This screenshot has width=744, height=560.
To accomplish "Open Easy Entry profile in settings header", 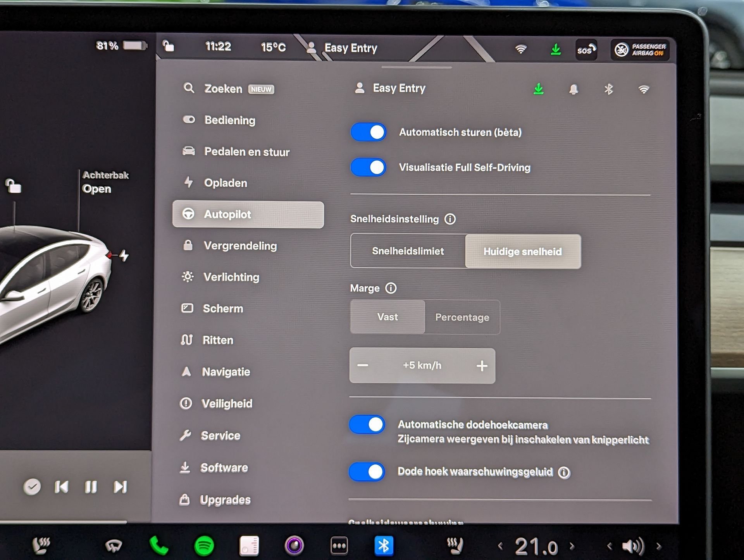I will click(390, 88).
